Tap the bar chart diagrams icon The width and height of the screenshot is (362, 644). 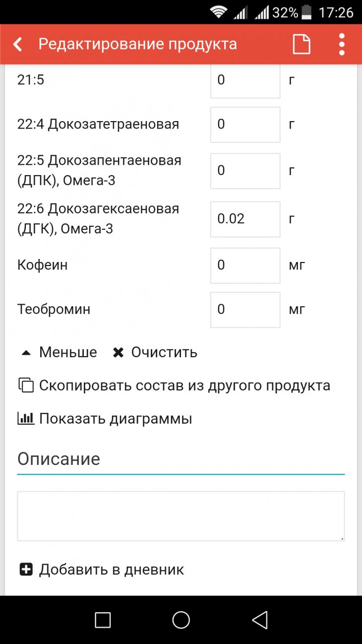(26, 419)
